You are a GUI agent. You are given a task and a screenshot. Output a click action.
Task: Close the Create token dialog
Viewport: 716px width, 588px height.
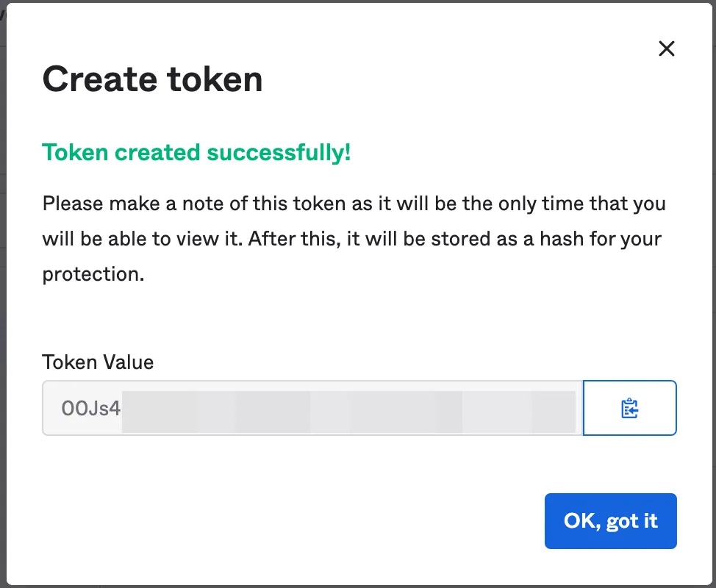pyautogui.click(x=666, y=49)
